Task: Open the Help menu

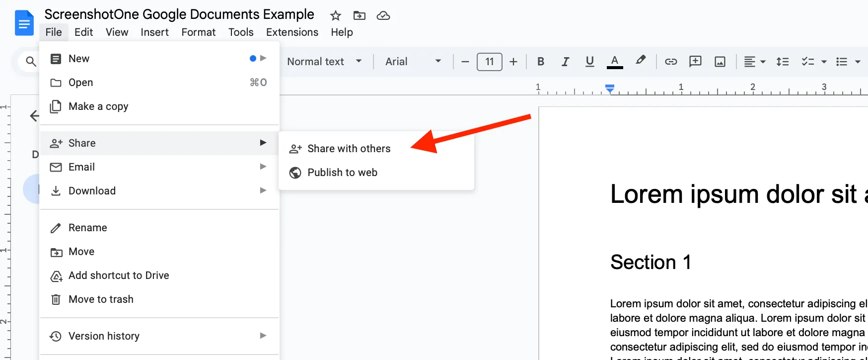Action: [342, 32]
